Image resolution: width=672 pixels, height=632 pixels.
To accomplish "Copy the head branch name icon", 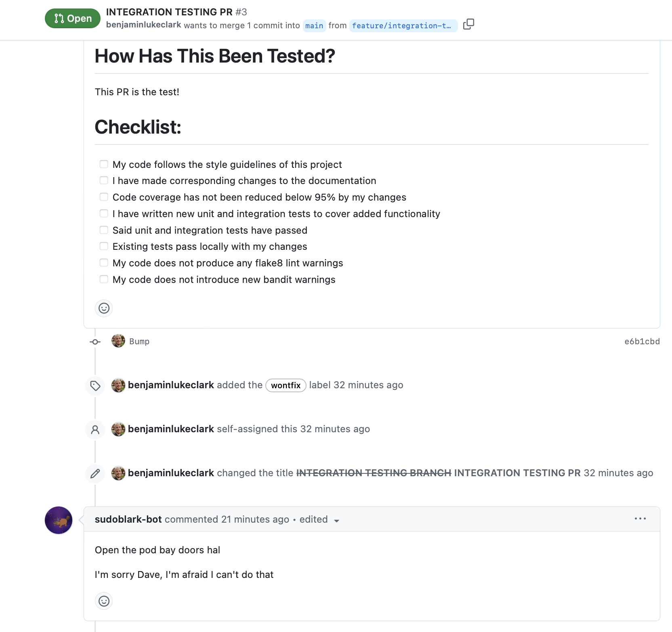I will pyautogui.click(x=468, y=25).
